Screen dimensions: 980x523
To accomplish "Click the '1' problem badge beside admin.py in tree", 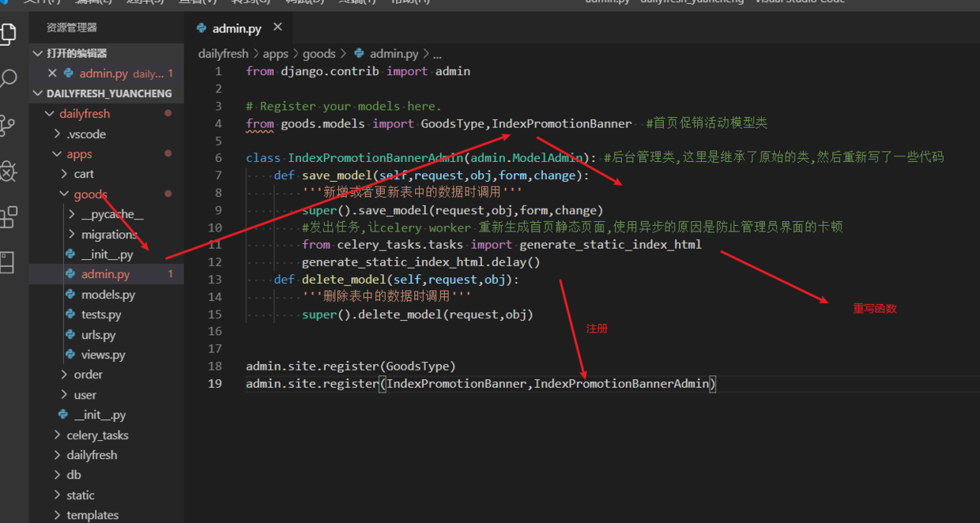I will [171, 274].
